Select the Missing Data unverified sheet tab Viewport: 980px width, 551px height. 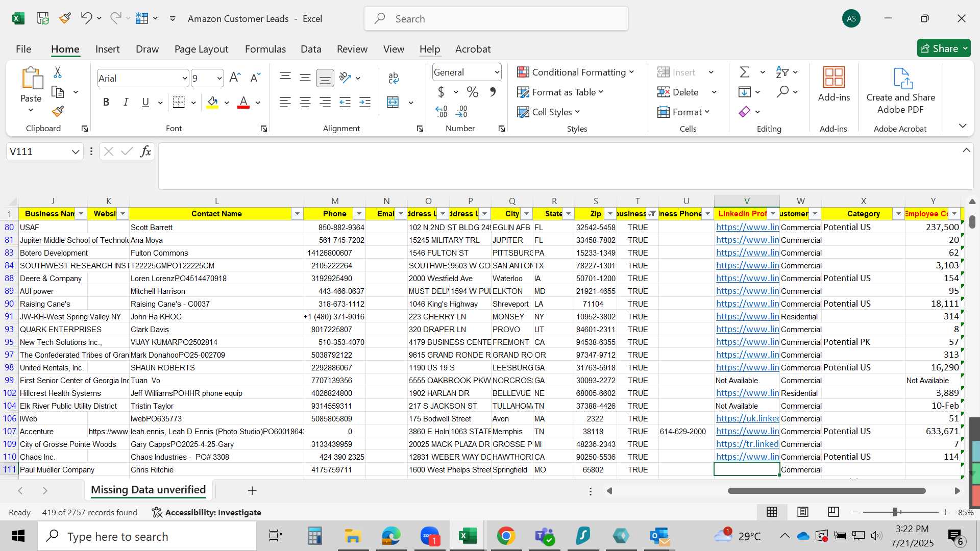(x=148, y=490)
